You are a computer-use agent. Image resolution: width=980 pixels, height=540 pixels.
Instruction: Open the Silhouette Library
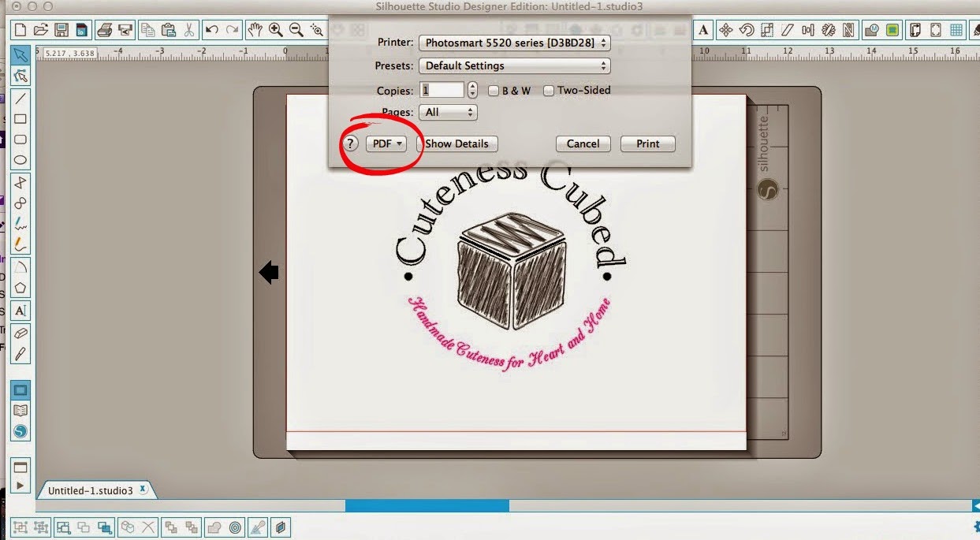(20, 409)
